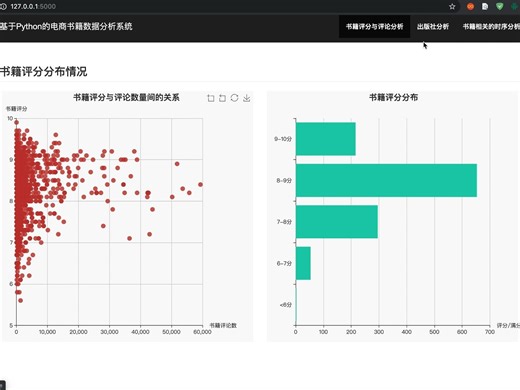Open the 书籍相关的时序分析 nav tab
Screen dimensions: 520x390
(x=491, y=26)
